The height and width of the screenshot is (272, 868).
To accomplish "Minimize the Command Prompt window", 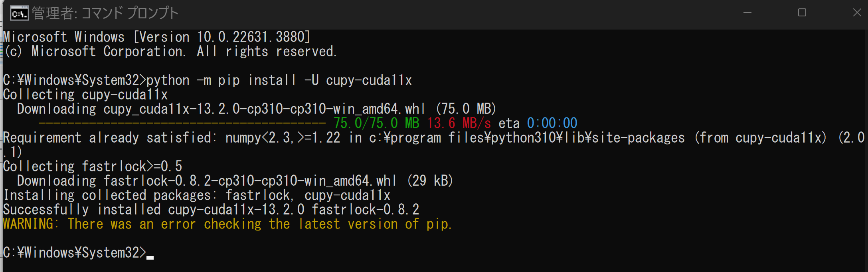I will (x=747, y=13).
